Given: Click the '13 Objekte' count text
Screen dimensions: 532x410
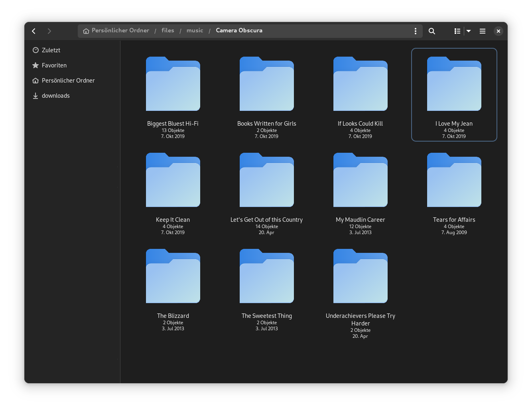Looking at the screenshot, I should [173, 130].
